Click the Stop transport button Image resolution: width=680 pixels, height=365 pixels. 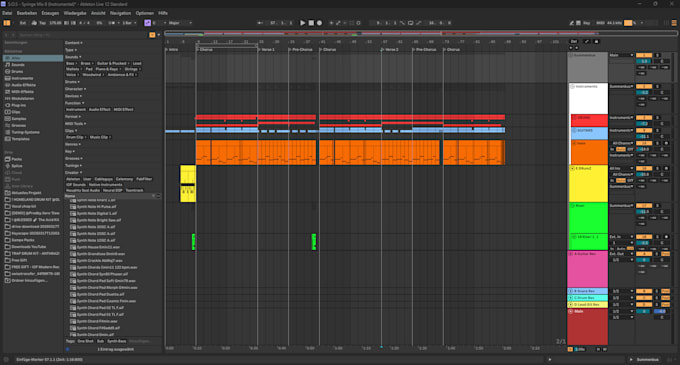tap(311, 23)
